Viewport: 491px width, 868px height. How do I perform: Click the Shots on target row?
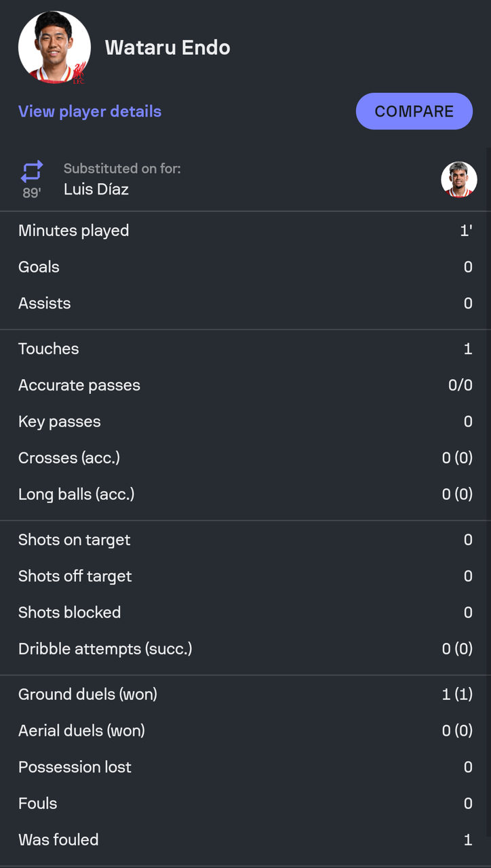point(245,540)
